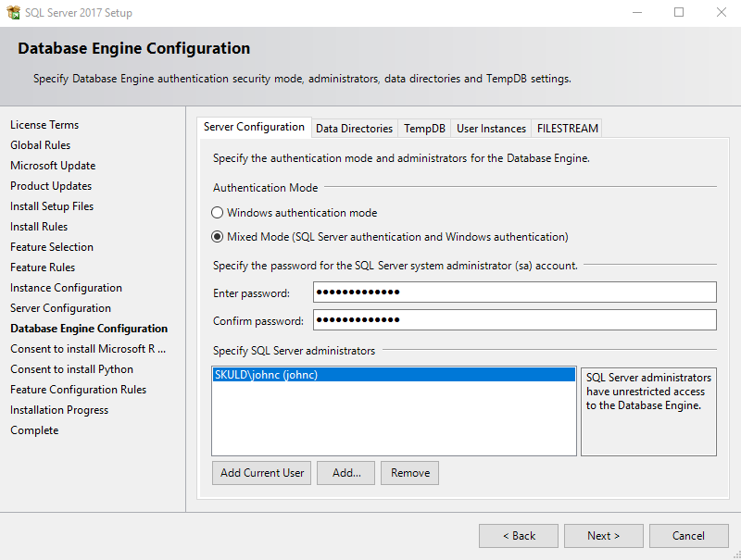Image resolution: width=741 pixels, height=560 pixels.
Task: Proceed with the Next button
Action: (x=604, y=536)
